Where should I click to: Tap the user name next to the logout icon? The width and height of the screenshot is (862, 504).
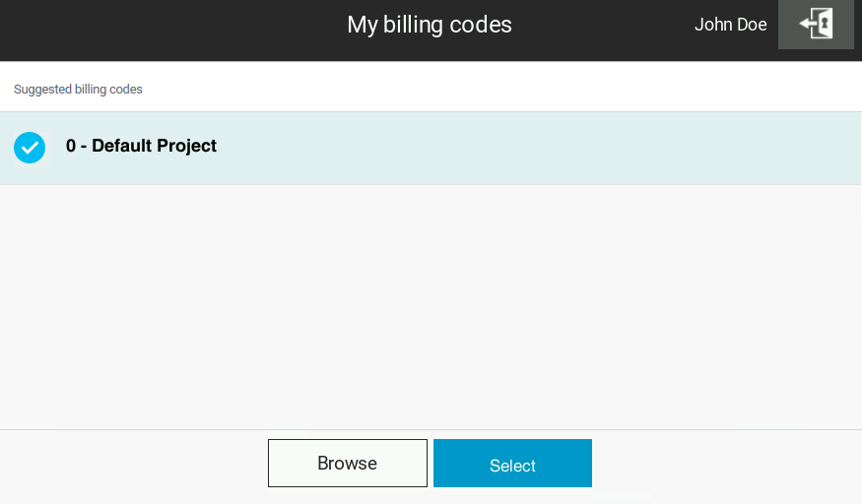click(730, 25)
